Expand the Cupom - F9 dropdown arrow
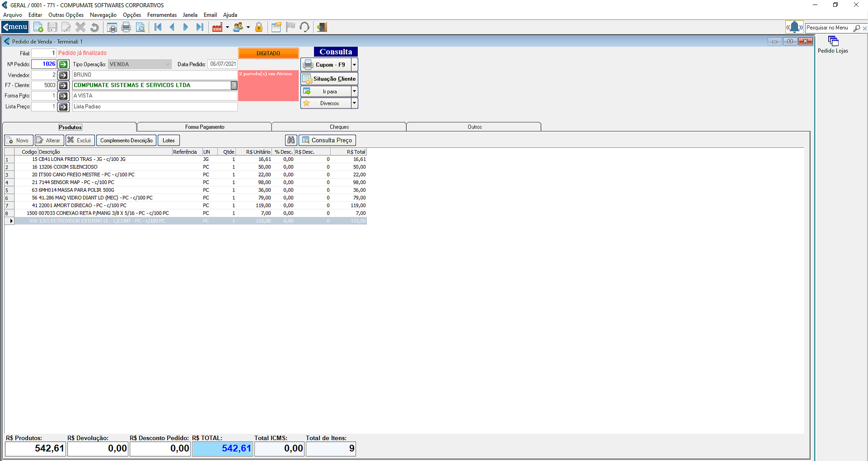Viewport: 868px width, 461px height. [354, 65]
